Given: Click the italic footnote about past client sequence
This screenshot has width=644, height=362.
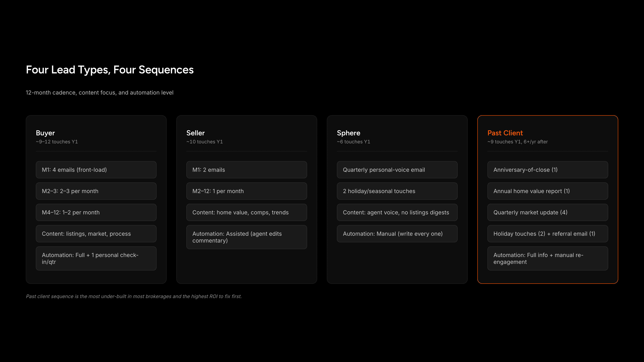Looking at the screenshot, I should coord(134,296).
